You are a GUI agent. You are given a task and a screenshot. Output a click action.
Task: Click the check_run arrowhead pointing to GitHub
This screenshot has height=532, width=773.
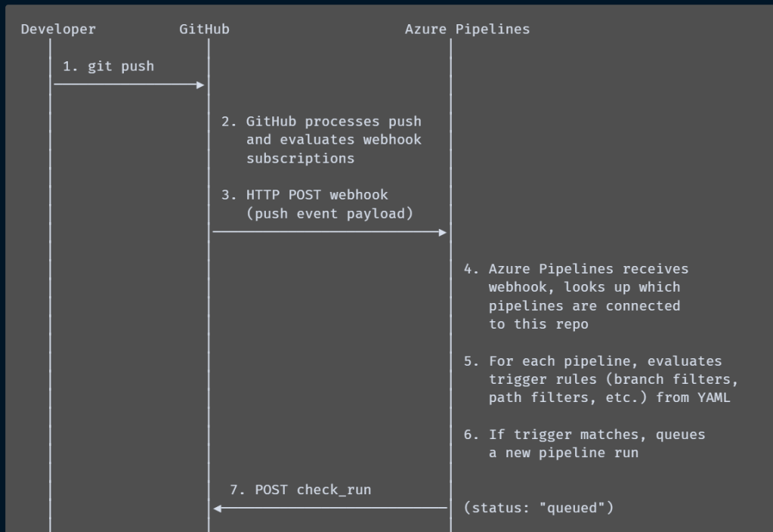coord(218,508)
